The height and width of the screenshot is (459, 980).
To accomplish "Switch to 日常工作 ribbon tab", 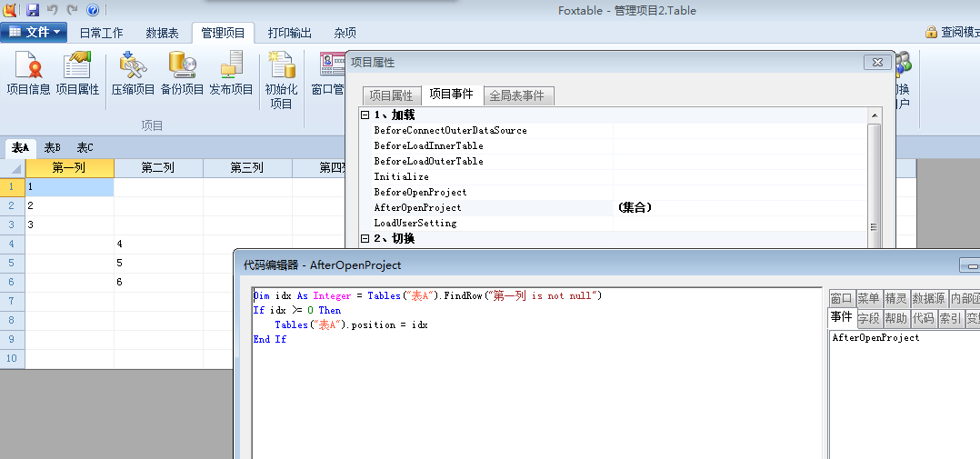I will (101, 33).
